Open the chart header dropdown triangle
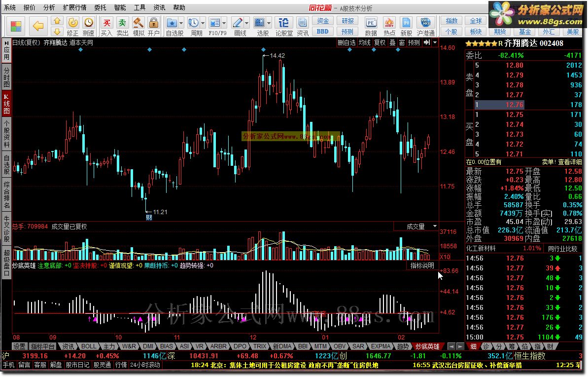 [435, 42]
